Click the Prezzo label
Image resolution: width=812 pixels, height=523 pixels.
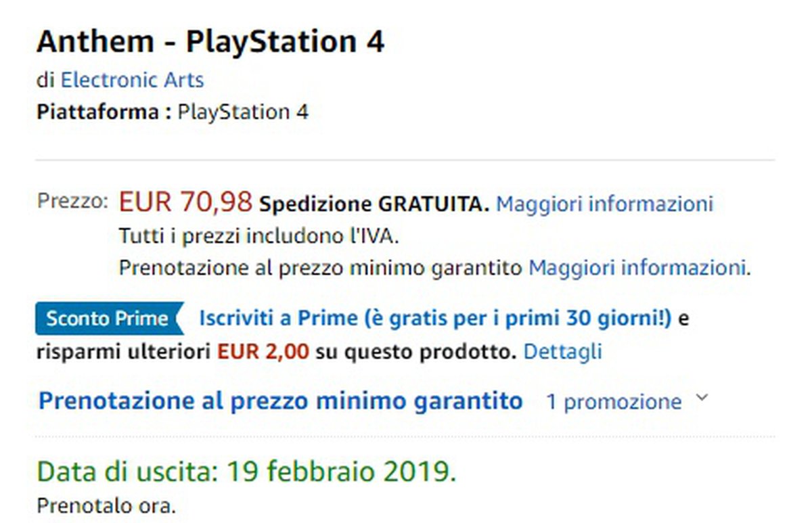pos(72,202)
